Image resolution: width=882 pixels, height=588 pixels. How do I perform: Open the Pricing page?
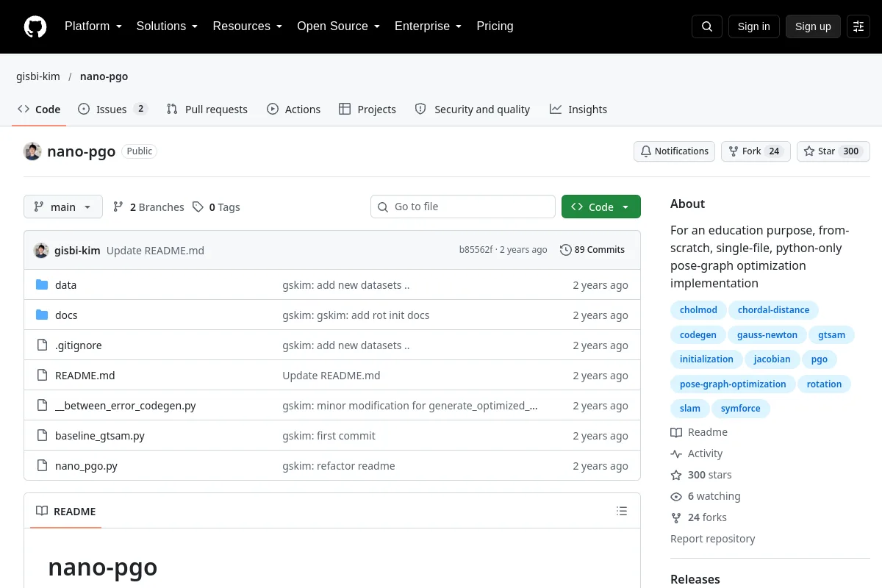pos(495,26)
